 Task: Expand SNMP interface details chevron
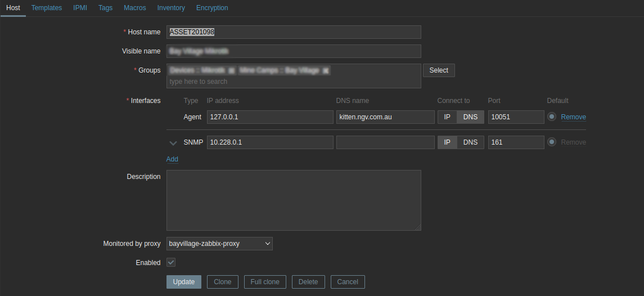pos(173,143)
